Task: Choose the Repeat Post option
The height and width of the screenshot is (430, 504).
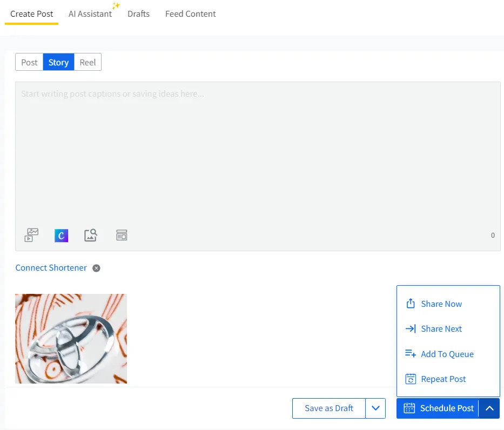Action: click(x=442, y=379)
